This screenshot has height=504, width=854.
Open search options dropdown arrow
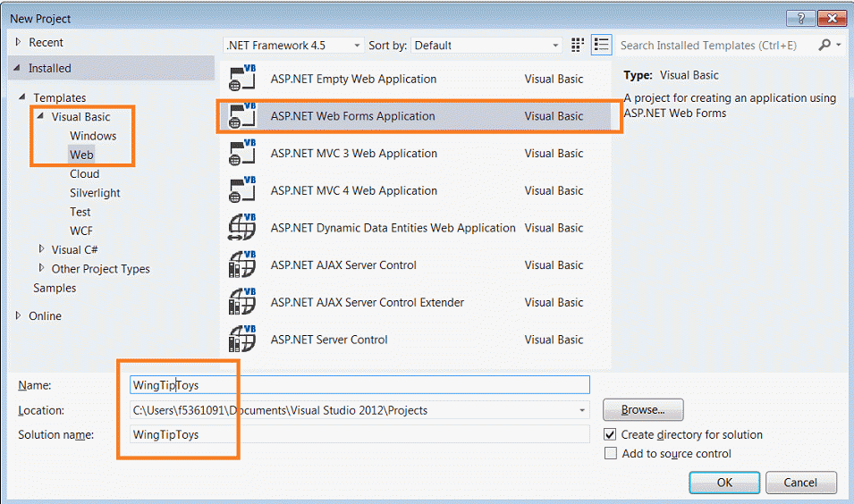pos(838,46)
